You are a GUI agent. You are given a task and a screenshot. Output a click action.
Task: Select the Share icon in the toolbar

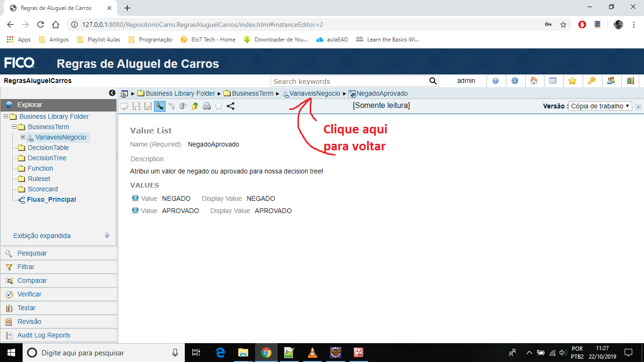point(230,106)
